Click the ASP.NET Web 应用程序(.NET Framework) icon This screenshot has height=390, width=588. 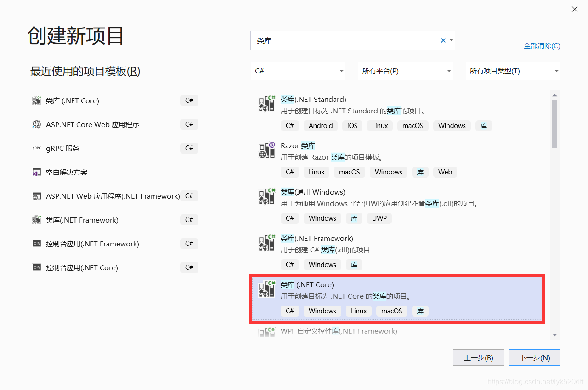(x=37, y=196)
